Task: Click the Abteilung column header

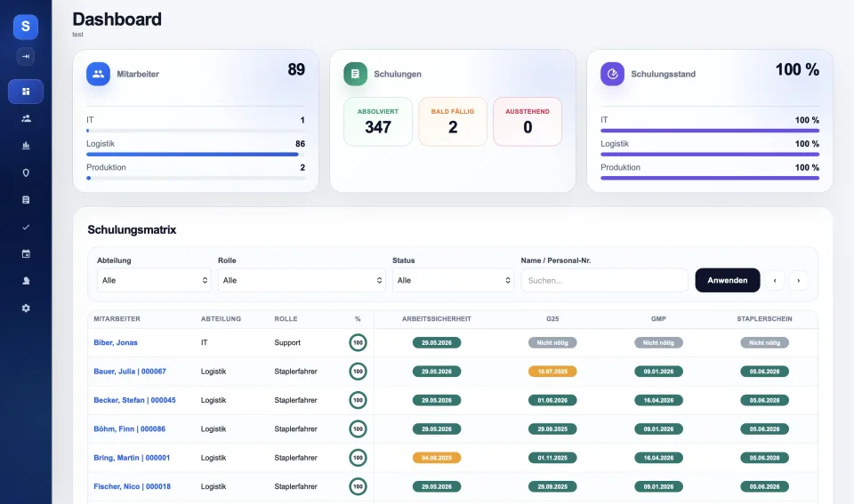Action: pos(221,319)
